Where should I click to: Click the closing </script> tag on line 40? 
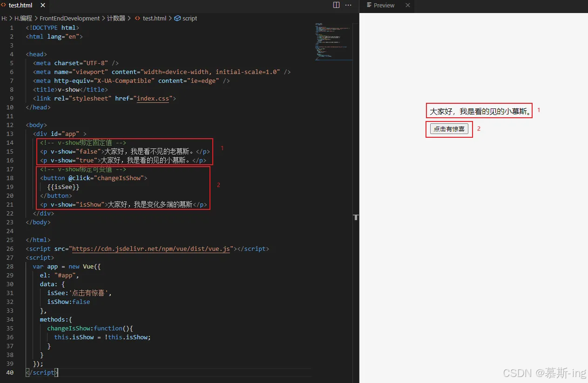click(41, 373)
